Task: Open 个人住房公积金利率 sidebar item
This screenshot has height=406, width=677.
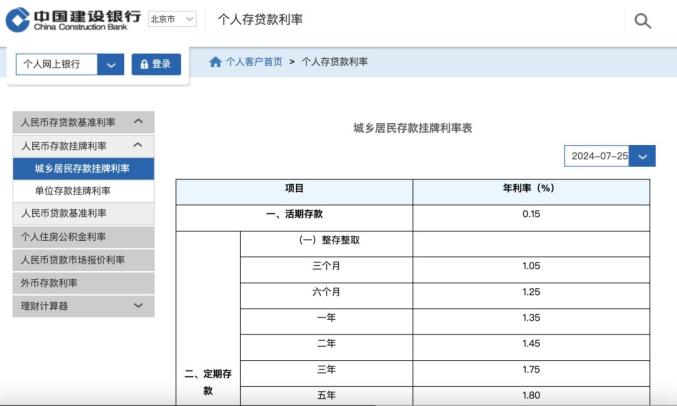Action: pyautogui.click(x=64, y=237)
